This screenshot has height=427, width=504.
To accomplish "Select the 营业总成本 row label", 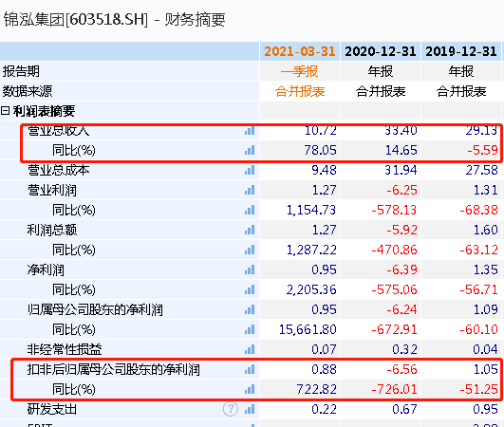I will (x=58, y=170).
